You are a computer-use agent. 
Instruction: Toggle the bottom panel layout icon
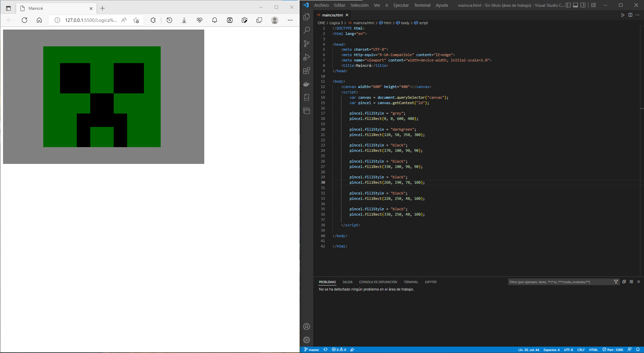point(576,5)
